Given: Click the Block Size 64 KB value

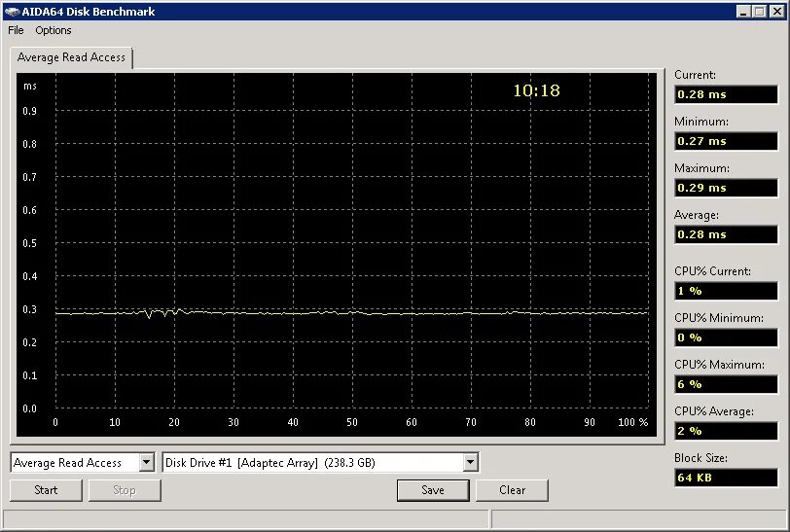Looking at the screenshot, I should pyautogui.click(x=726, y=478).
